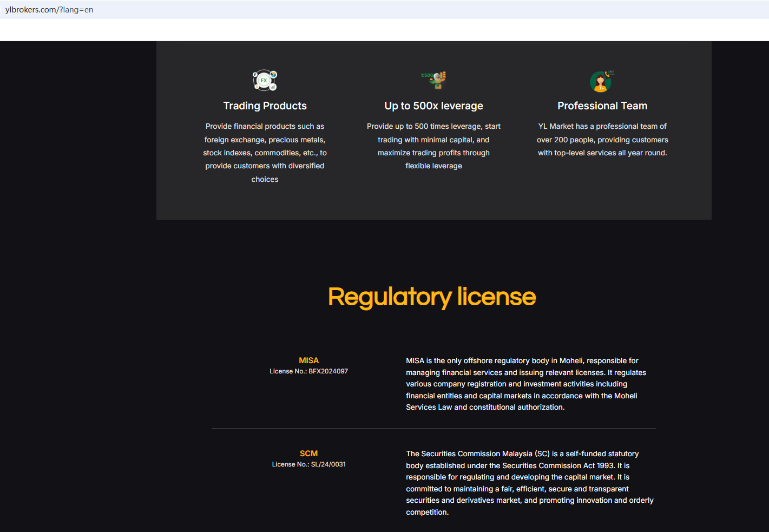This screenshot has width=769, height=532.
Task: Click the Regulatory license title
Action: (432, 297)
